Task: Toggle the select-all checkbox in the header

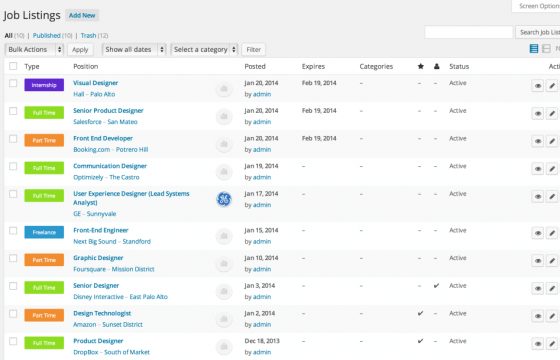Action: click(13, 66)
